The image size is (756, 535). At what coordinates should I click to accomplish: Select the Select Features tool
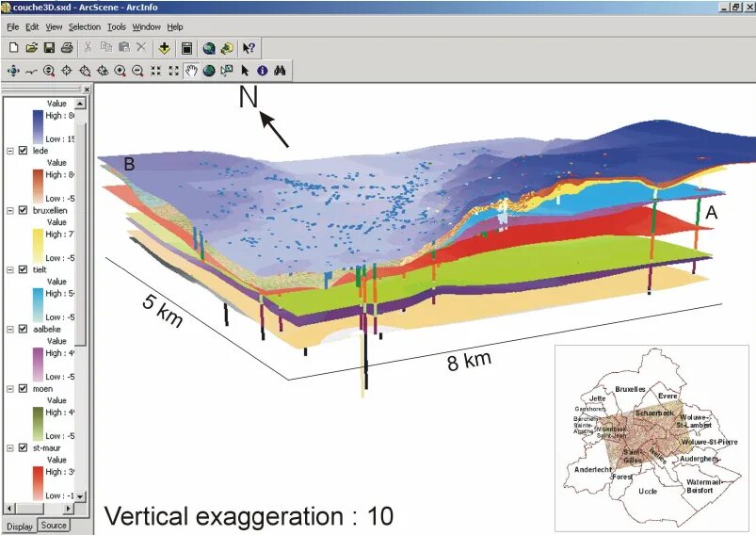(227, 71)
